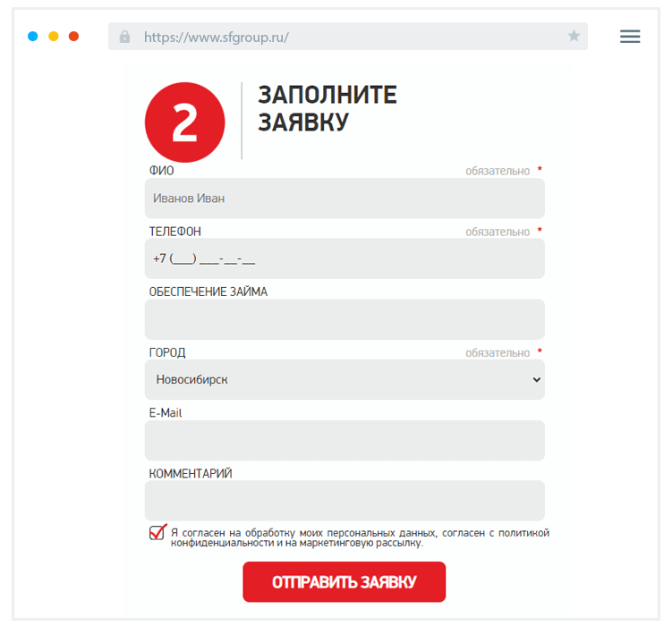Click the ОБЕСПЕЧЕНИЕ ЗАЙМА input field
This screenshot has width=672, height=634.
[345, 319]
